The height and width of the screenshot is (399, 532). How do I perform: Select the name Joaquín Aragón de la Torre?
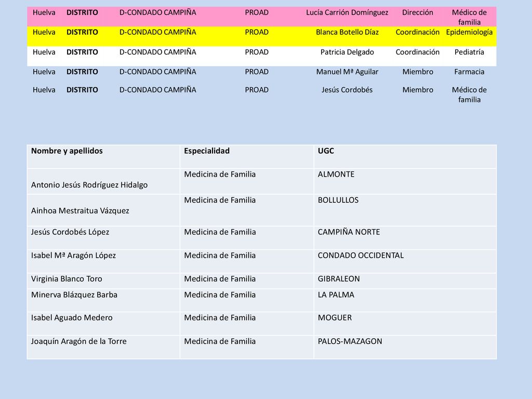79,341
